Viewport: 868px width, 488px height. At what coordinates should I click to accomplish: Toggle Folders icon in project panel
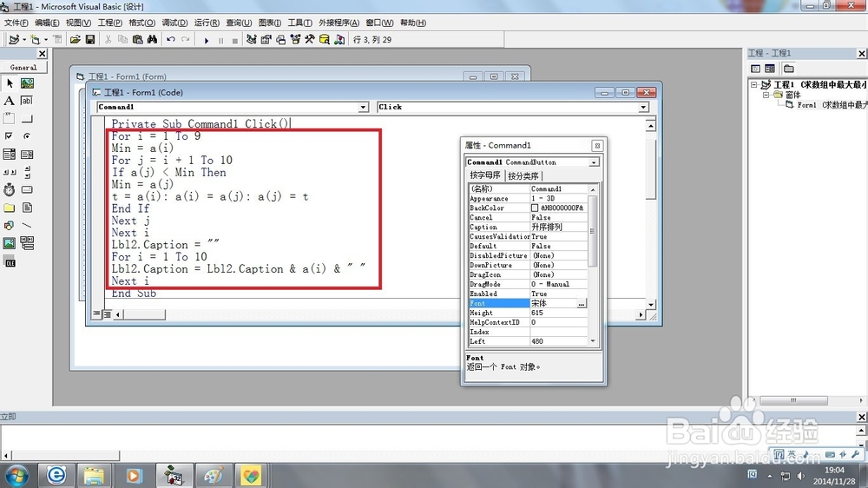789,69
